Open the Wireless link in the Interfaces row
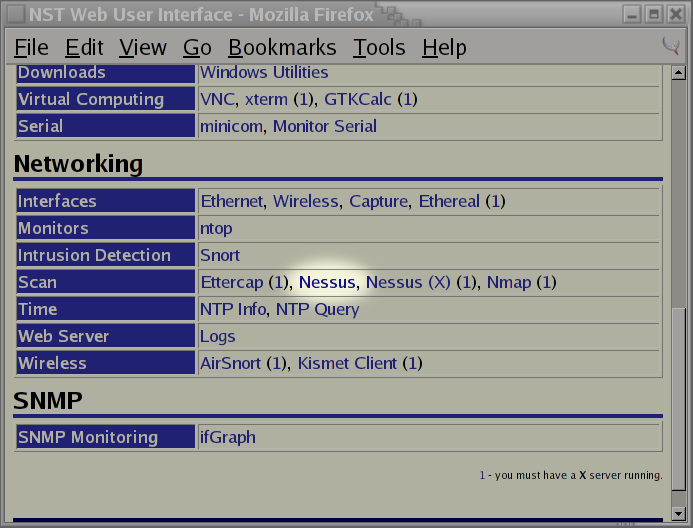The image size is (693, 528). (306, 201)
